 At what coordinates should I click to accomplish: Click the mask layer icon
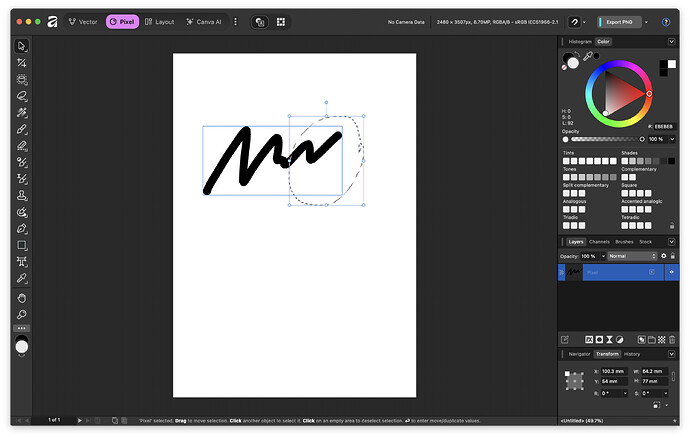click(599, 340)
